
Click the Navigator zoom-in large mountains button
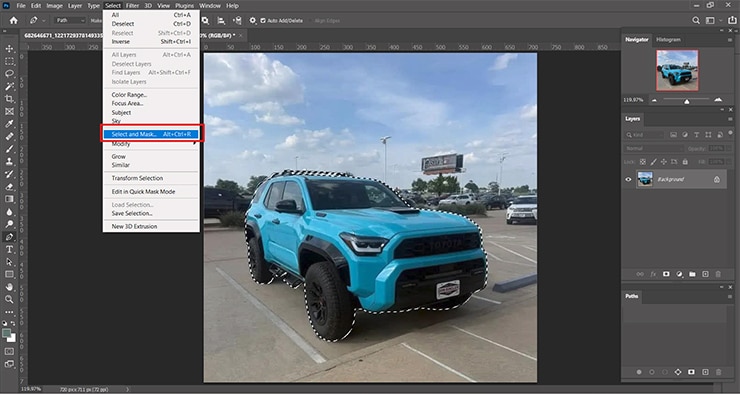coord(718,100)
